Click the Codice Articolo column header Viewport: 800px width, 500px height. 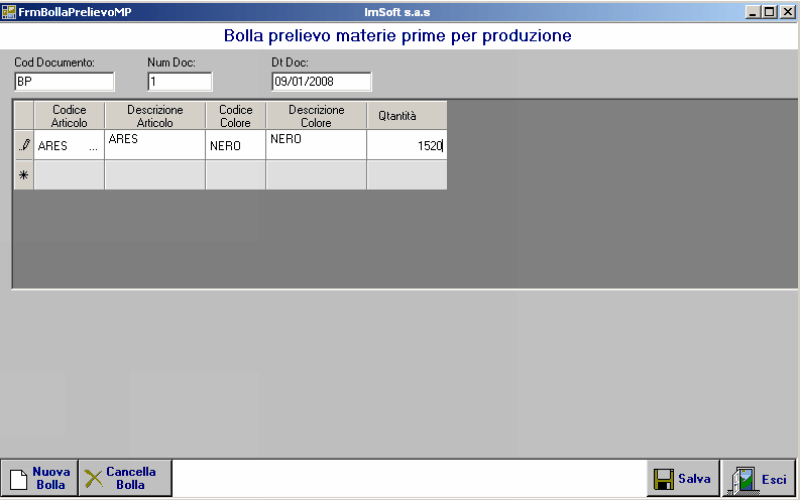click(x=69, y=116)
